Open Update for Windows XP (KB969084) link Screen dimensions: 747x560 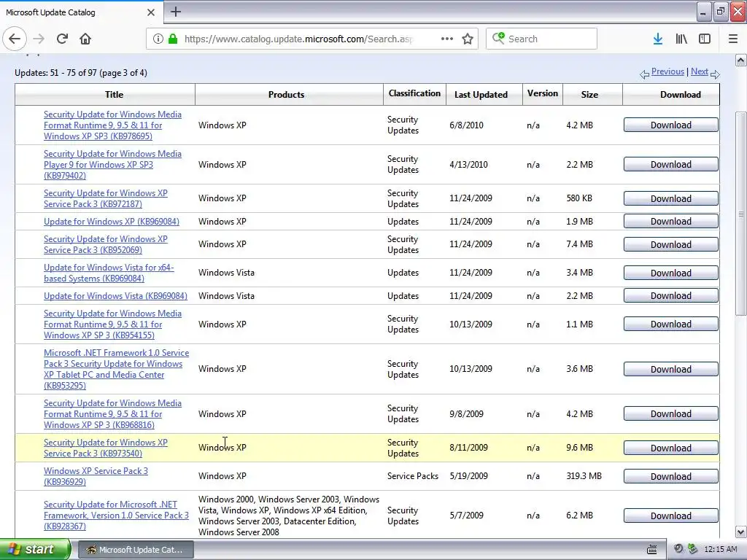tap(112, 222)
